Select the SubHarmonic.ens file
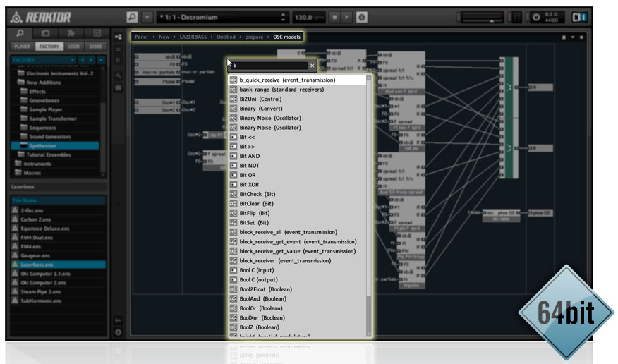 pyautogui.click(x=59, y=301)
